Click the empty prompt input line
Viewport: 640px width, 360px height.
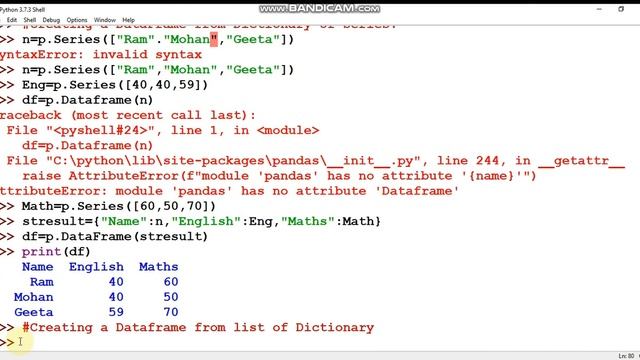click(320, 342)
